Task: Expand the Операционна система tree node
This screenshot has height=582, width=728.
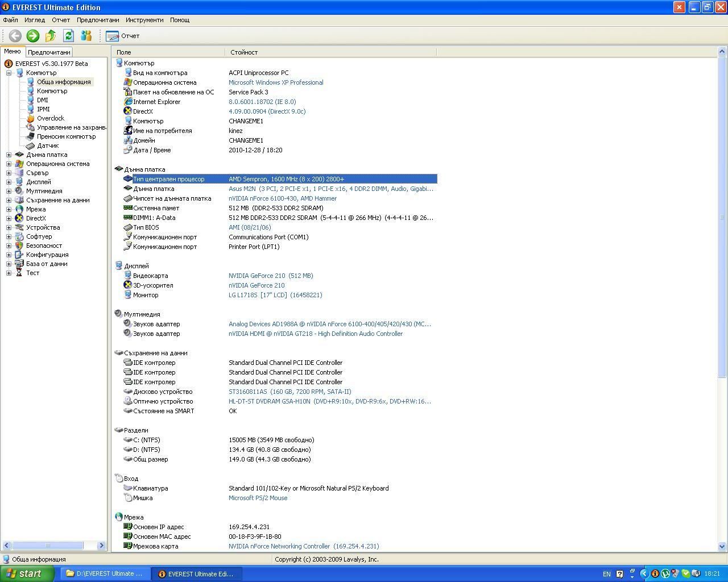Action: click(9, 164)
